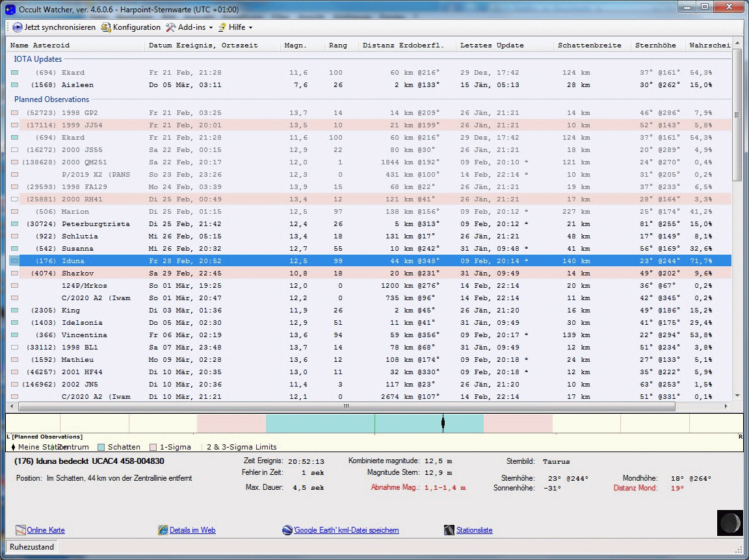Sort by the Name Asteroid column header
Viewport: 749px width, 560px height.
40,45
